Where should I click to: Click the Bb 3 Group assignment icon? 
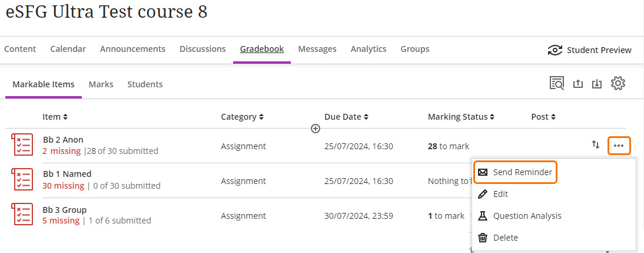[x=22, y=215]
